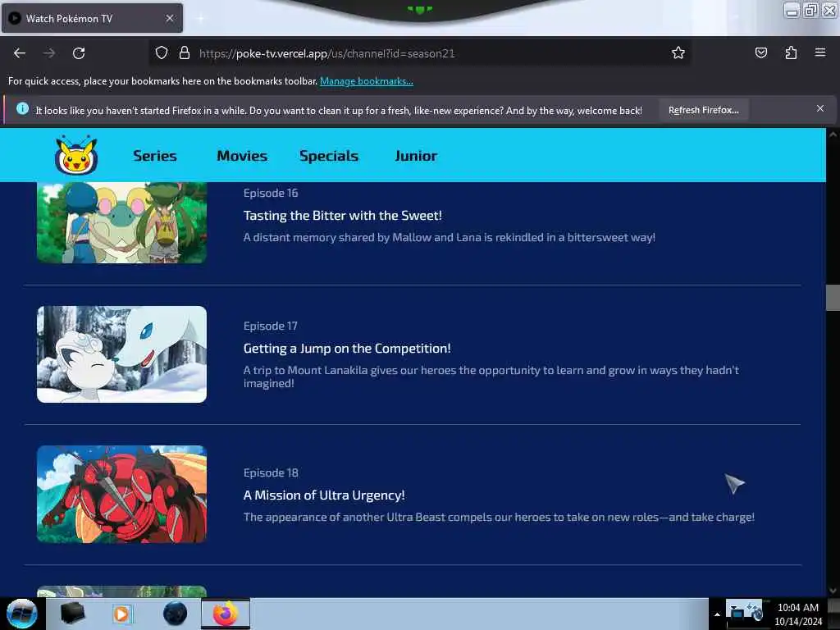
Task: Click the forward navigation arrow
Action: [x=49, y=53]
